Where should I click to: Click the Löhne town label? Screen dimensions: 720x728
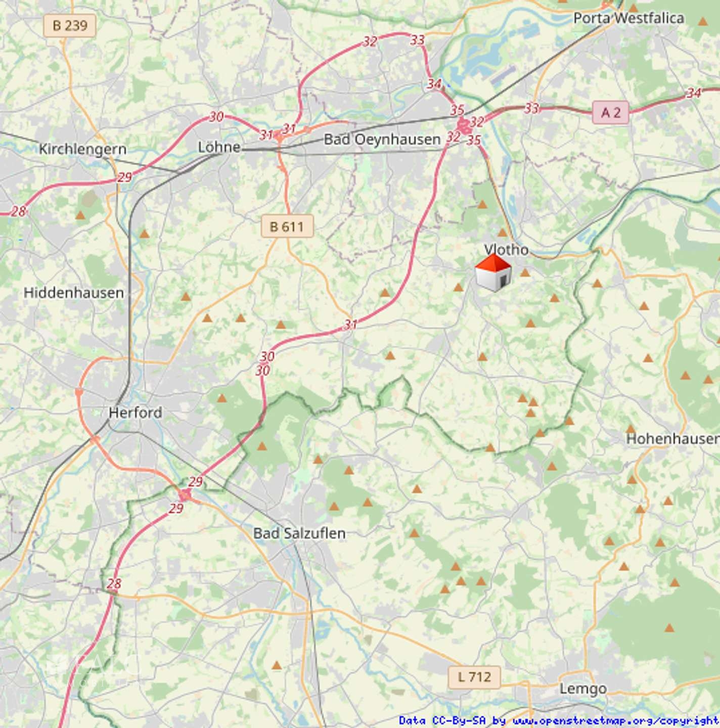coord(219,147)
